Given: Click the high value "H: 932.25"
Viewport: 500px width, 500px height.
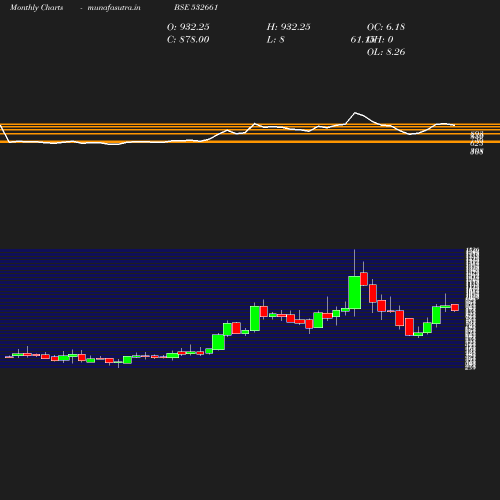Looking at the screenshot, I should (288, 27).
